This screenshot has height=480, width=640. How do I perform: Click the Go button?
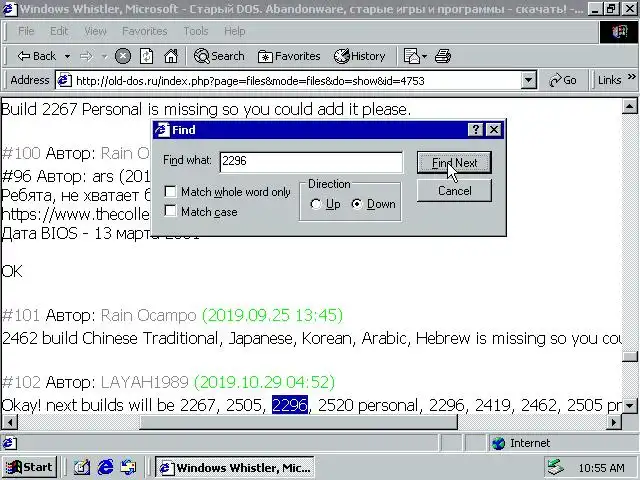(x=563, y=80)
